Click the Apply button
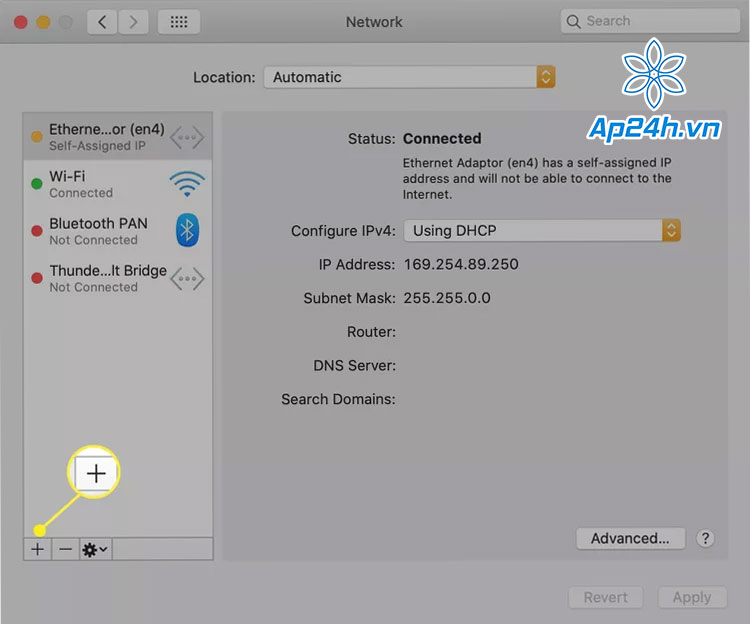This screenshot has width=750, height=624. tap(692, 597)
